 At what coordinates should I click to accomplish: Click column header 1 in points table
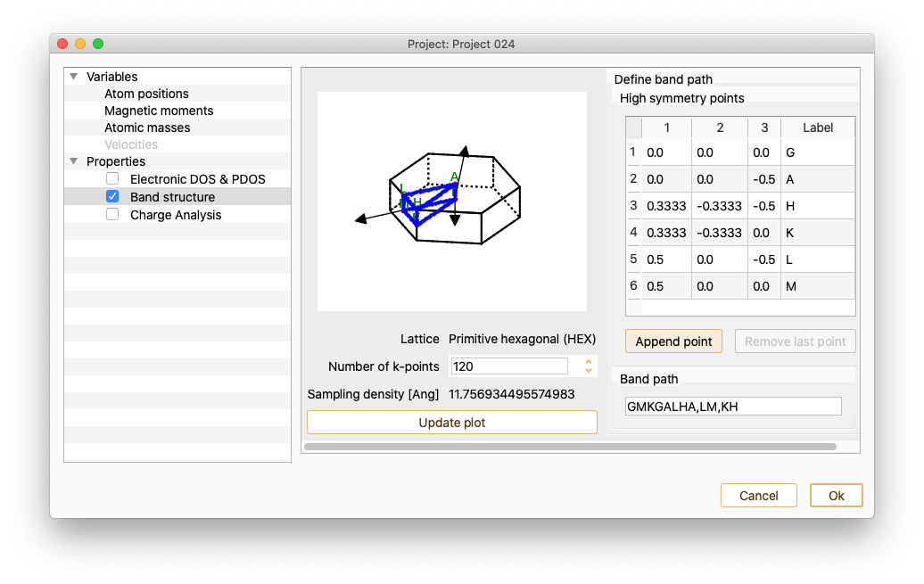[666, 127]
